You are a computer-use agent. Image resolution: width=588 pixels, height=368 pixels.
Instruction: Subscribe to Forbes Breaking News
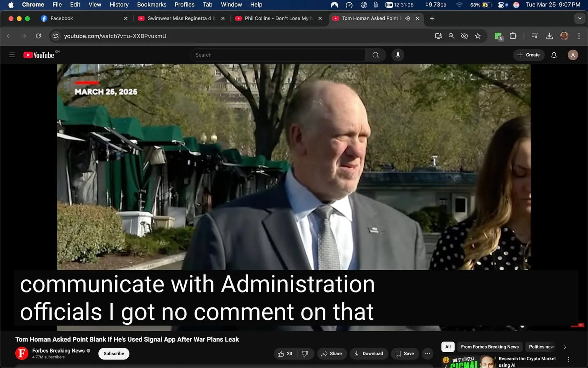pos(114,353)
